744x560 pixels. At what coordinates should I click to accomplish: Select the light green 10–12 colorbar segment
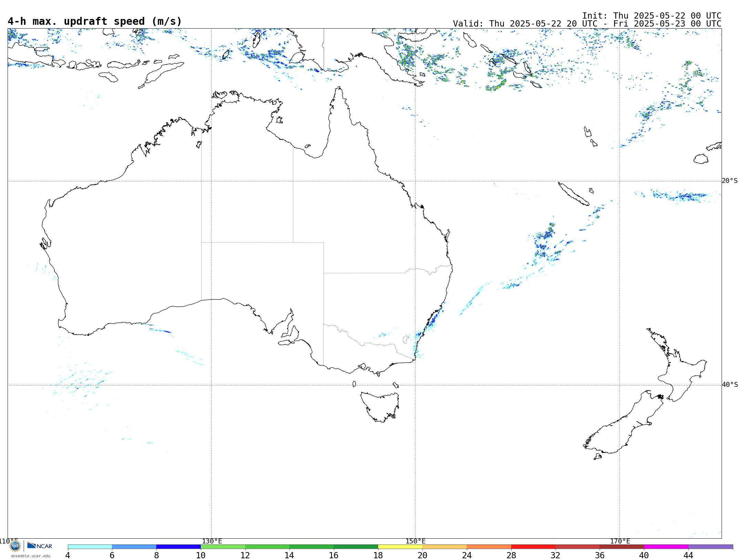point(223,547)
